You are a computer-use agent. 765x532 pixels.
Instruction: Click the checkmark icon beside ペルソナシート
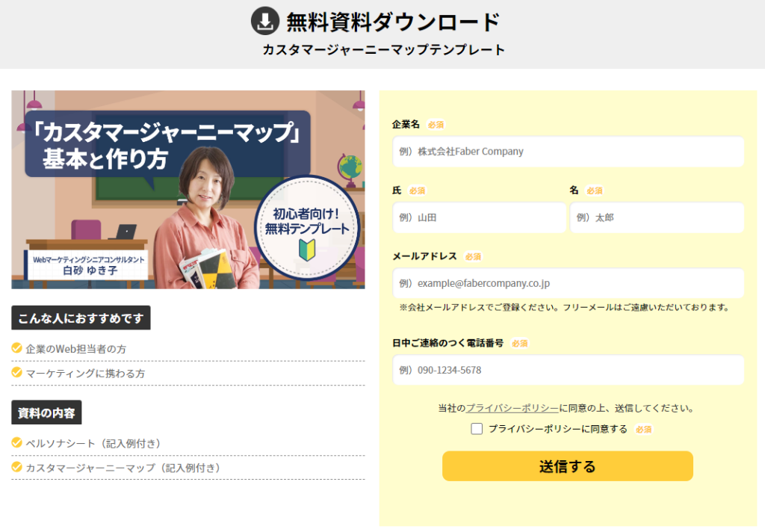[17, 443]
